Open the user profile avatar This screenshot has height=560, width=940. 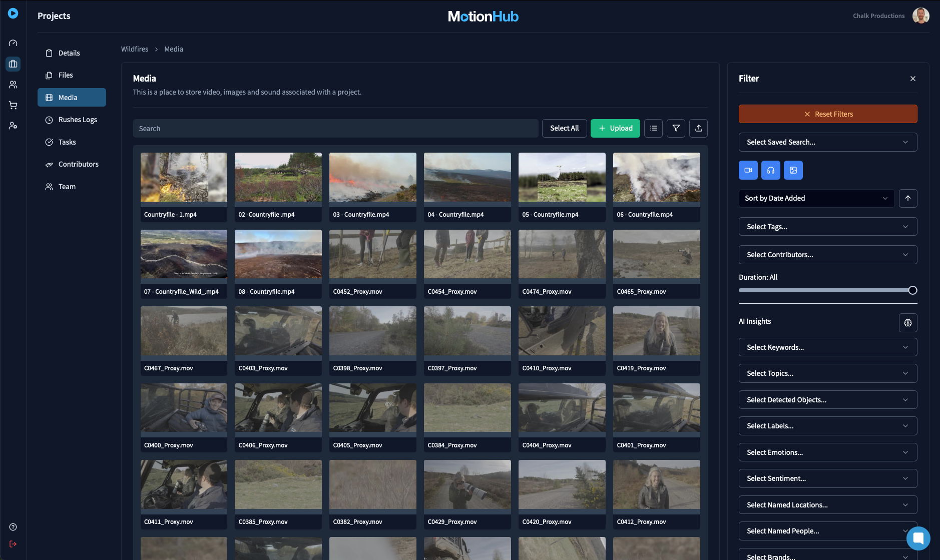pyautogui.click(x=920, y=16)
